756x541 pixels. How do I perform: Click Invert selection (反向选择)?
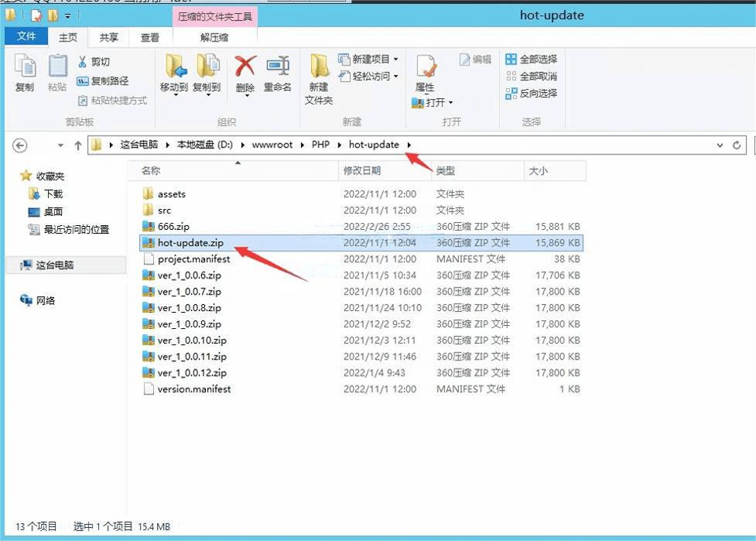[532, 94]
